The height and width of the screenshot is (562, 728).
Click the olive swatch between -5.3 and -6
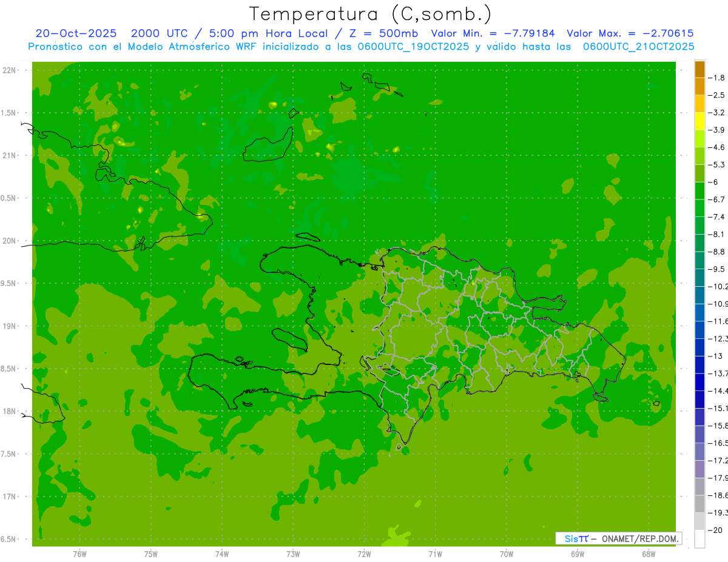(x=699, y=173)
